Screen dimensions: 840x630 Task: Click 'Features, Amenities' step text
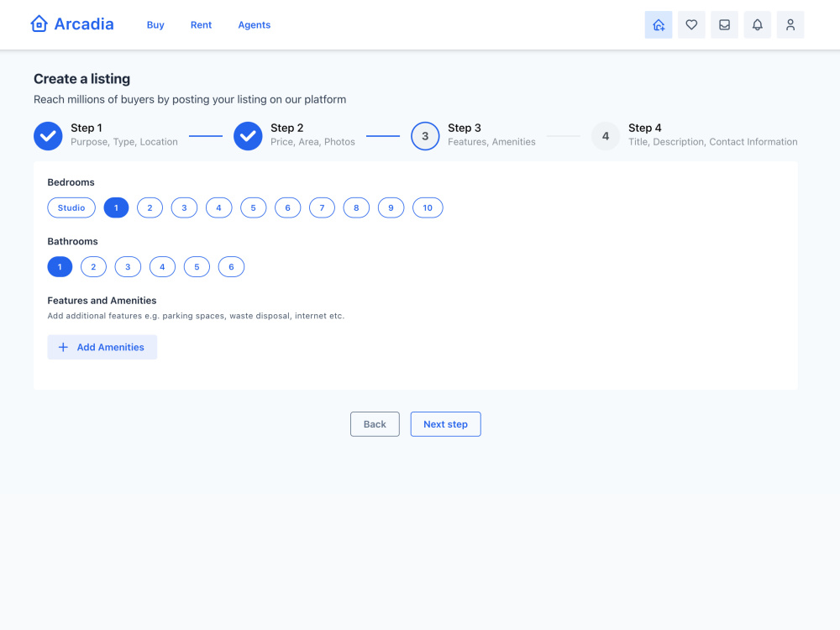[x=491, y=142]
